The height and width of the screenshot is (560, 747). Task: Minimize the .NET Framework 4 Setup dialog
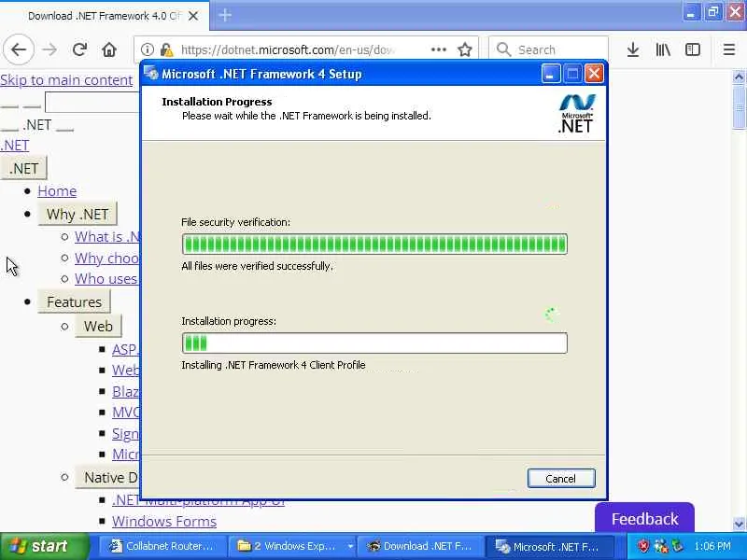point(550,74)
